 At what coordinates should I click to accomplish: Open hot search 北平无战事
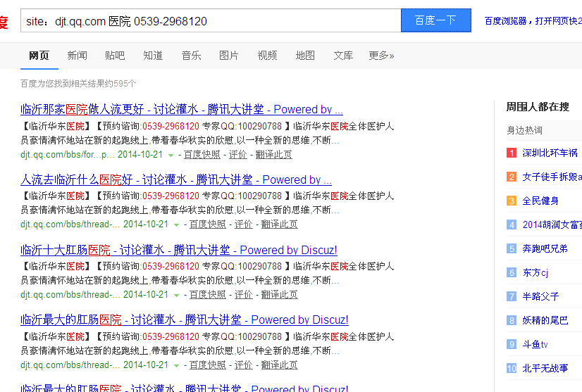pyautogui.click(x=545, y=368)
